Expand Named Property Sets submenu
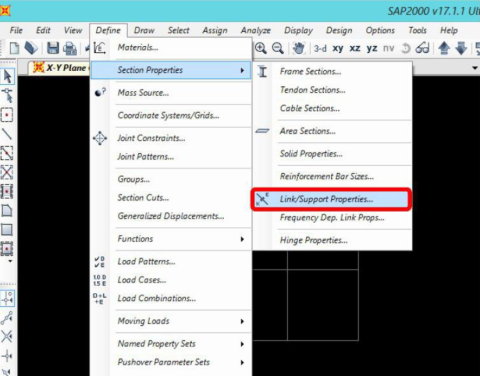This screenshot has height=376, width=480. [171, 344]
